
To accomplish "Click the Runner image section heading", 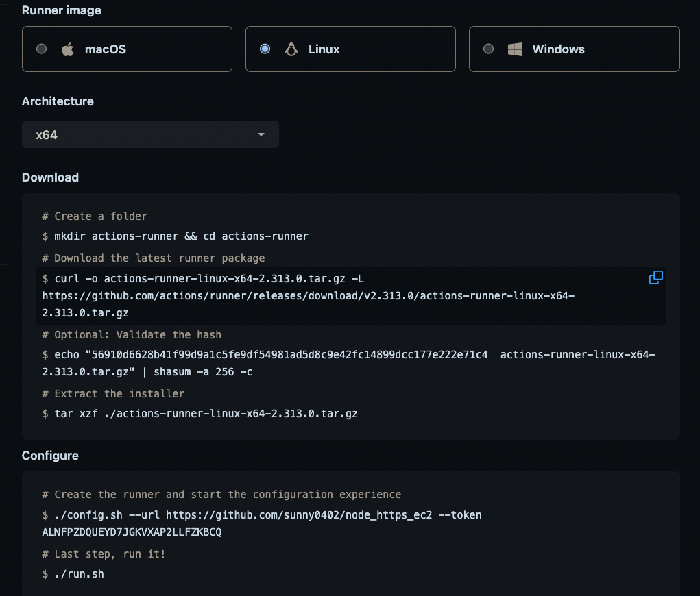I will coord(61,10).
